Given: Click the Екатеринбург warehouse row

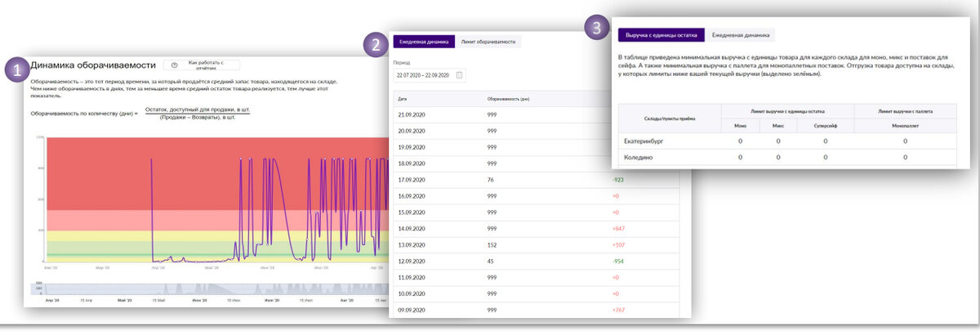Looking at the screenshot, I should pyautogui.click(x=786, y=141).
